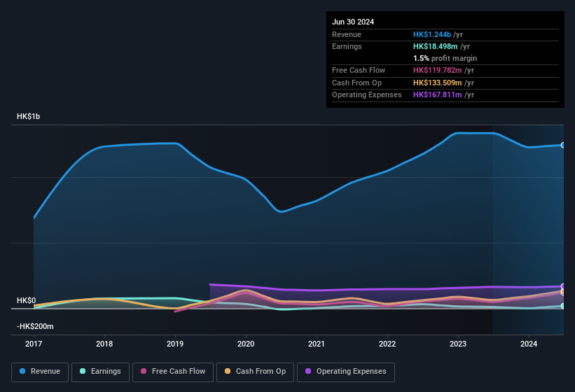The width and height of the screenshot is (575, 392).
Task: Click the Cash From Op label in tooltip
Action: coord(356,83)
